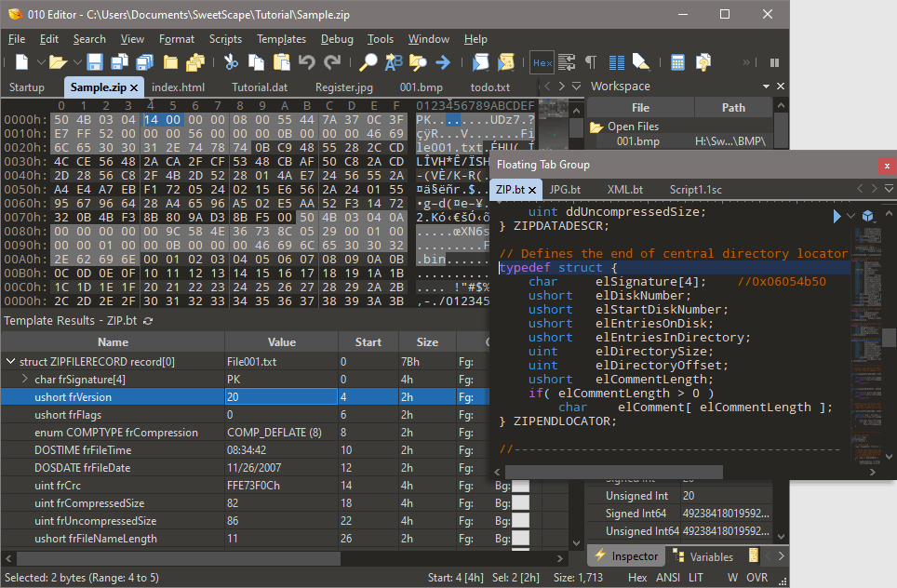Open the New file dropdown arrow
Image resolution: width=897 pixels, height=588 pixels.
click(x=41, y=61)
